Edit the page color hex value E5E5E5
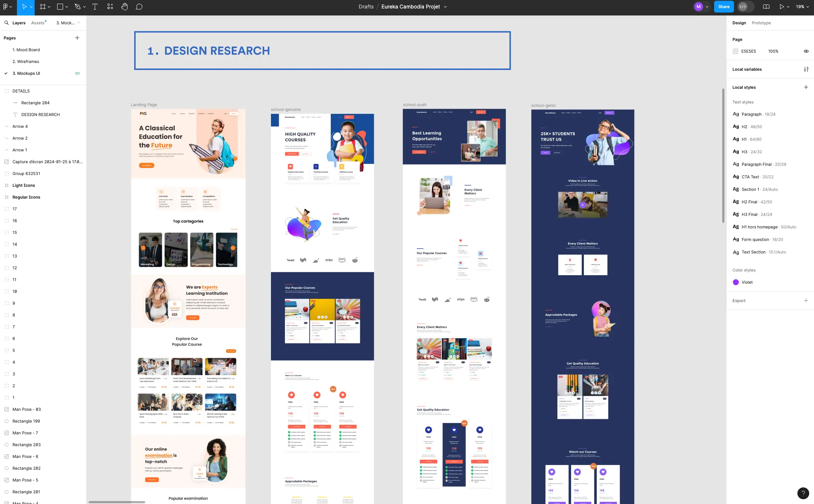Screen dimensions: 814x504 (748, 51)
